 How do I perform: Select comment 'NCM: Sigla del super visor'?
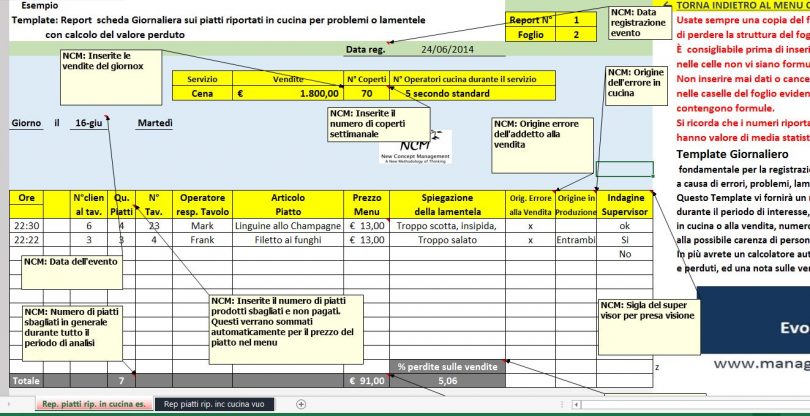point(649,327)
